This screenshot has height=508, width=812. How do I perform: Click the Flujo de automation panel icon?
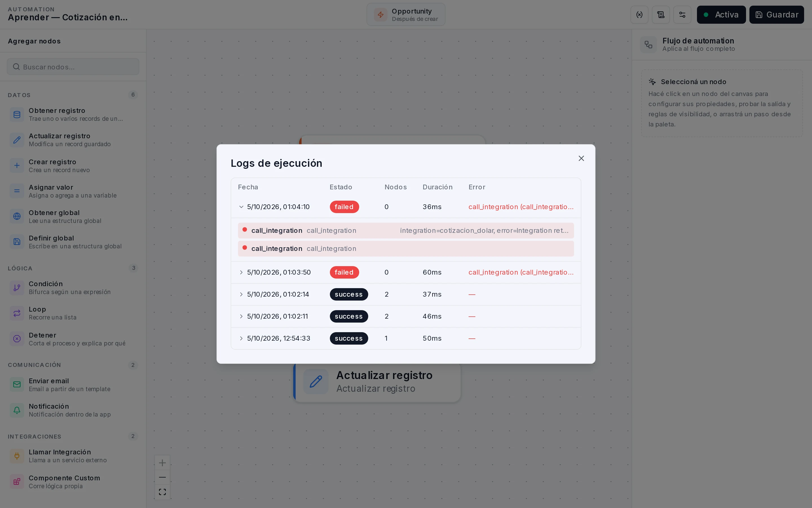click(x=648, y=45)
